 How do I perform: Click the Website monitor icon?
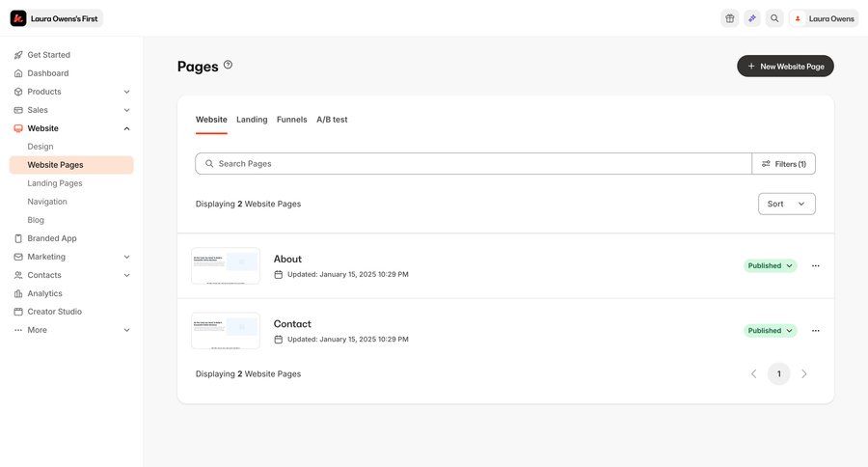tap(18, 128)
